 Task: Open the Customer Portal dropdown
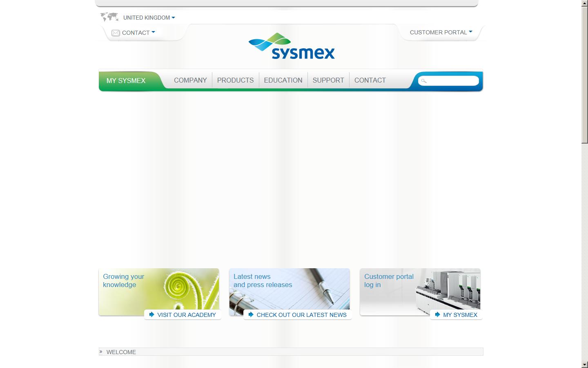[x=441, y=32]
